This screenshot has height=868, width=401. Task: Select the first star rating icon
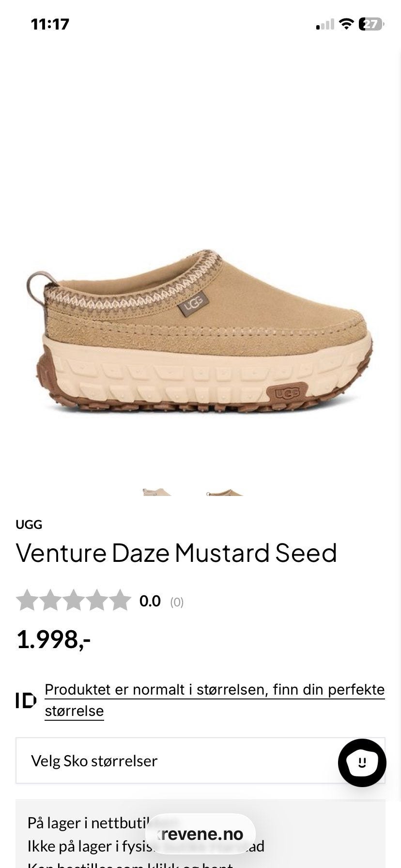point(27,601)
